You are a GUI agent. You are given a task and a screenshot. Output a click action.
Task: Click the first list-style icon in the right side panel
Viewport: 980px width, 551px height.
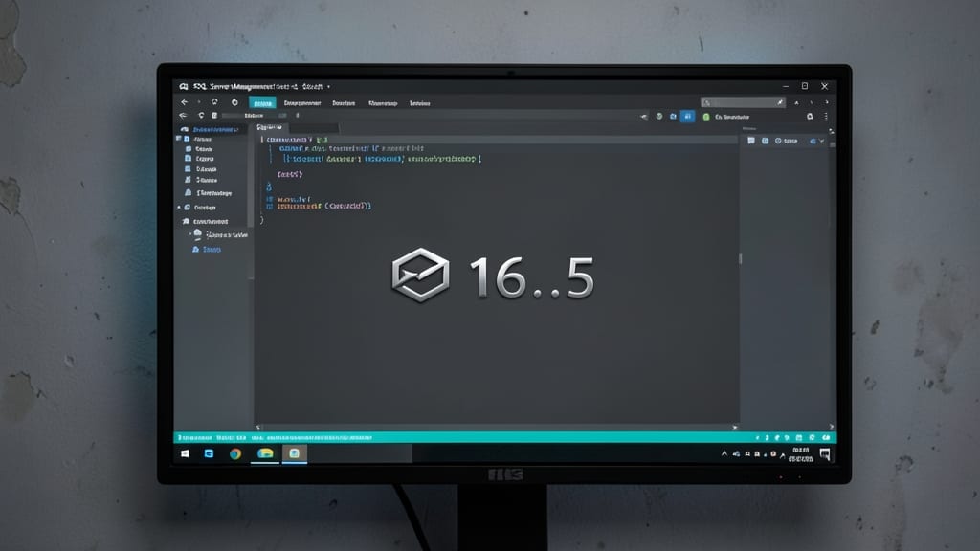pyautogui.click(x=751, y=141)
